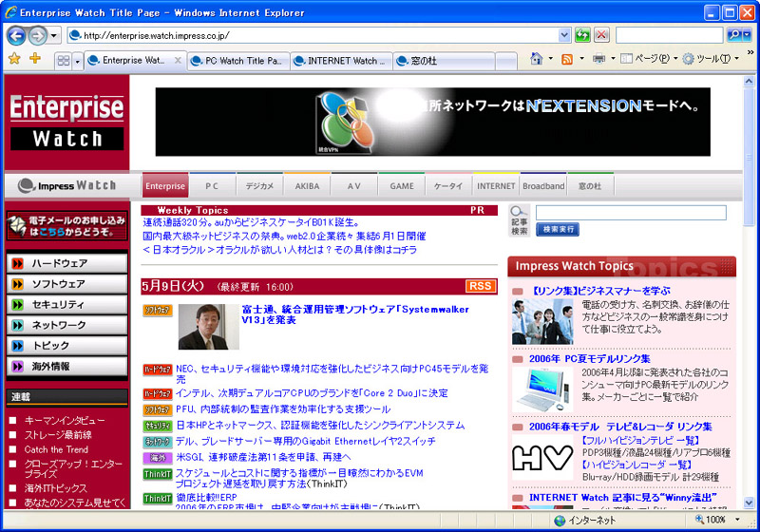Screen dimensions: 760x532
Task: Select the PC navigation tab
Action: [x=212, y=185]
